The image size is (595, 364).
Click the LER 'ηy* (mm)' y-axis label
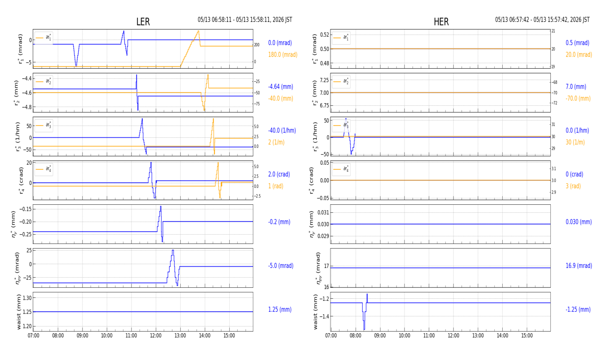13,224
